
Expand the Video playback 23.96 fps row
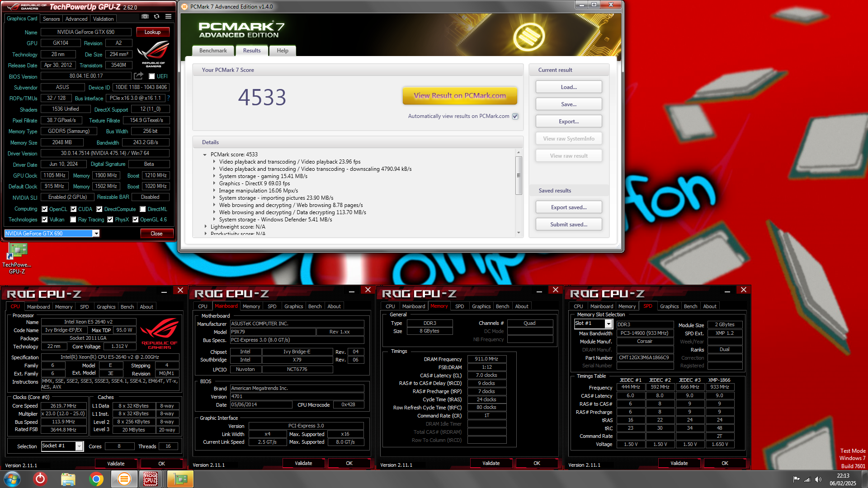(x=214, y=162)
